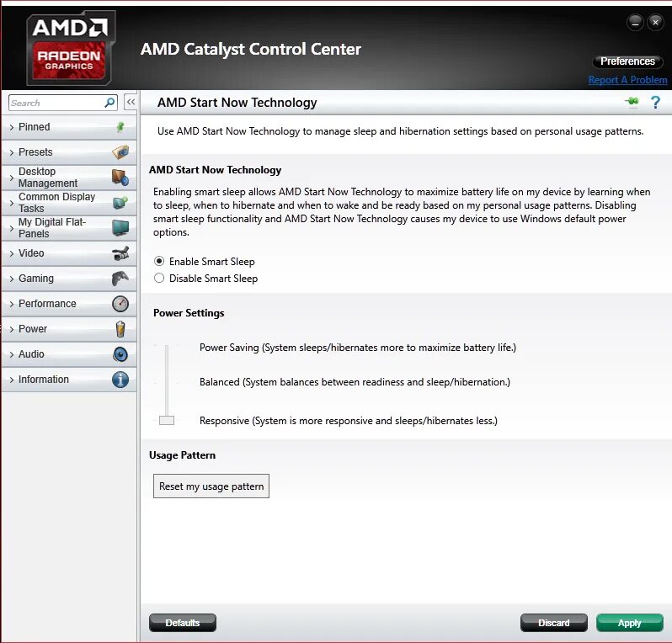Image resolution: width=672 pixels, height=643 pixels.
Task: Open help with the question mark icon
Action: (x=655, y=103)
